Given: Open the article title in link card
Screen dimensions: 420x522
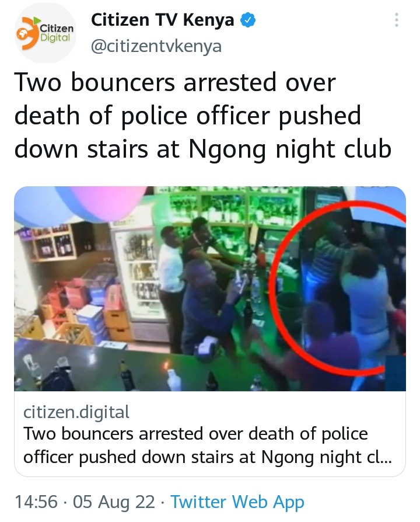Looking at the screenshot, I should [208, 445].
